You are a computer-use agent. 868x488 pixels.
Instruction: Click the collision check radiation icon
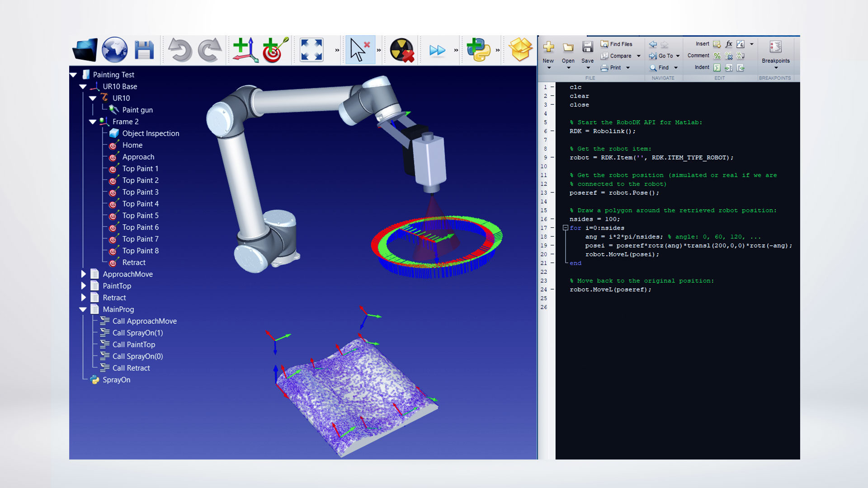[x=401, y=50]
